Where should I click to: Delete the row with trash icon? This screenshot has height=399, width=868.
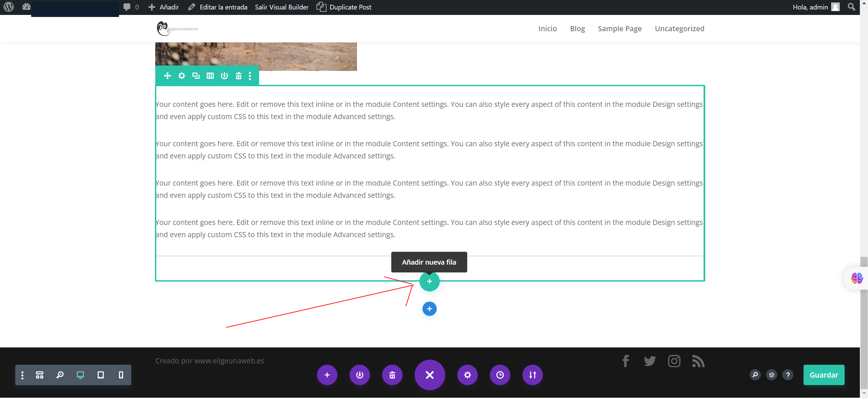point(239,76)
